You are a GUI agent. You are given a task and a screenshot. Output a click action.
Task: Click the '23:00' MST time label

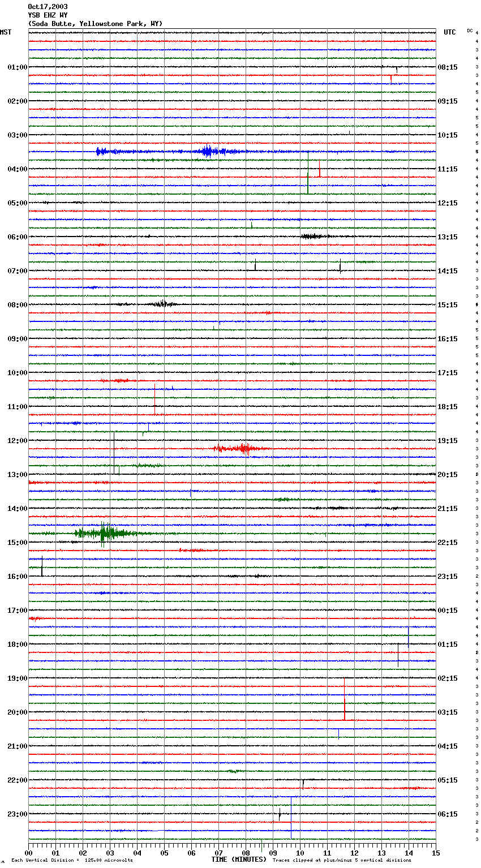(18, 814)
